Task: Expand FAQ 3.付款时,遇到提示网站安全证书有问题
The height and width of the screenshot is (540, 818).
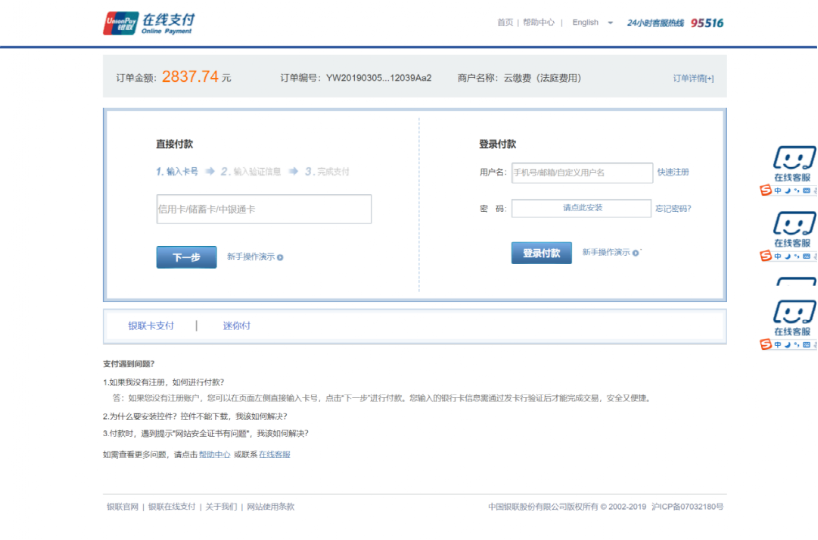Action: (206, 434)
